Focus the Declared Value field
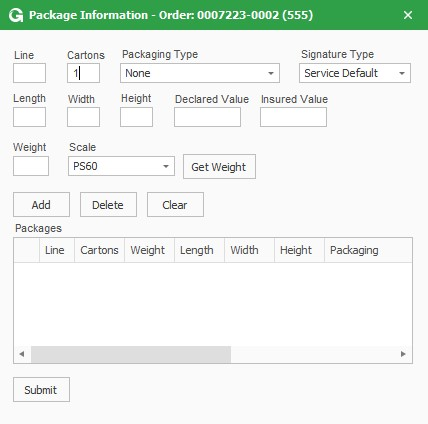This screenshot has height=424, width=428. 207,117
